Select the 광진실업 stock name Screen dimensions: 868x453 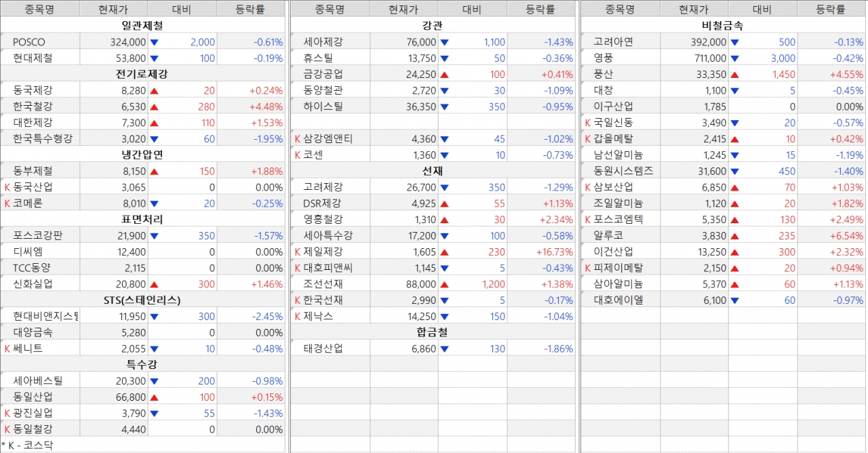click(x=33, y=413)
